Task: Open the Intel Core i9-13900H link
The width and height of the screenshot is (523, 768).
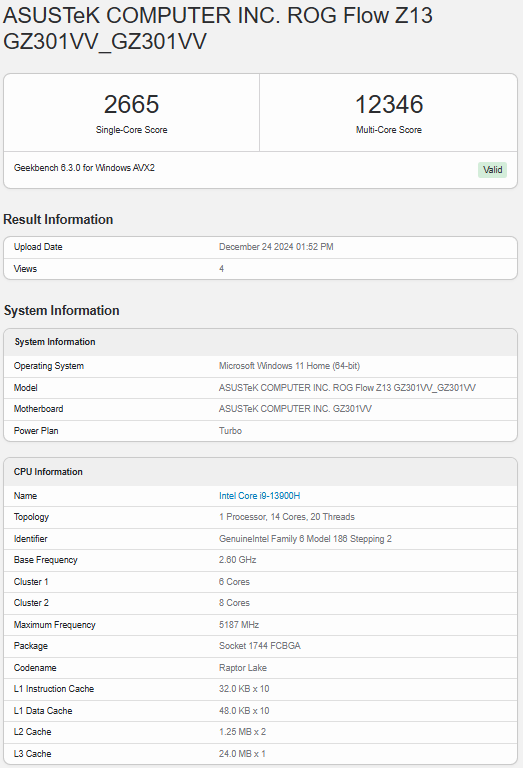Action: tap(260, 496)
